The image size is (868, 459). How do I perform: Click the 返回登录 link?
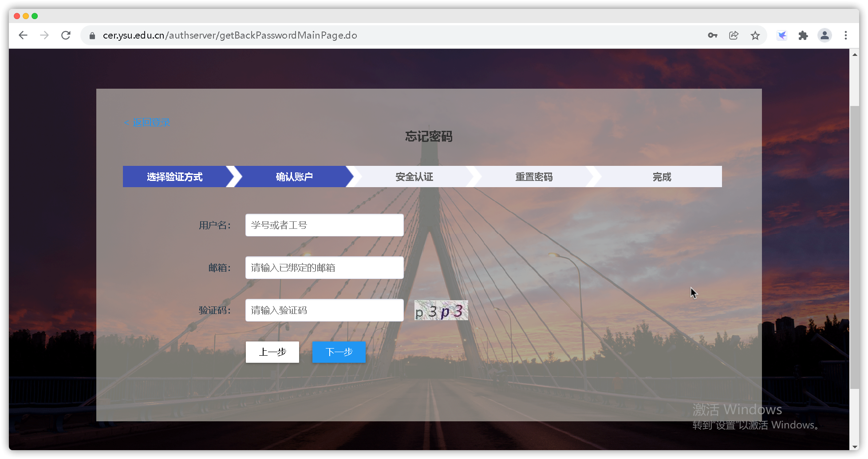pyautogui.click(x=147, y=122)
